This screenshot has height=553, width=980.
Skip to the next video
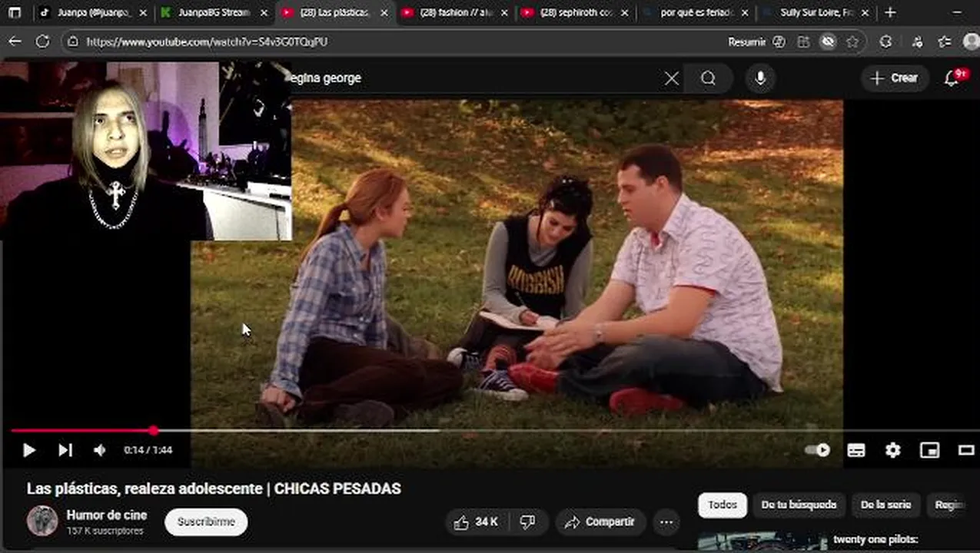coord(65,450)
